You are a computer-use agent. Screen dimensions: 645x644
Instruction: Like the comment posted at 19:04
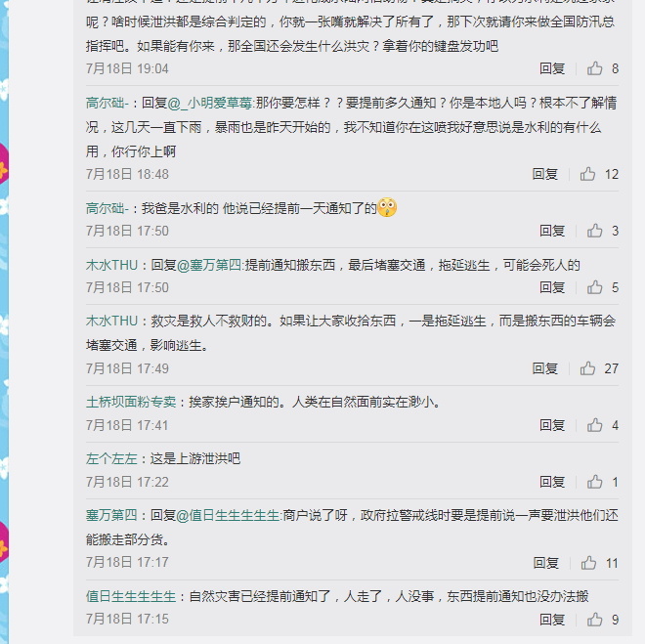pos(595,68)
